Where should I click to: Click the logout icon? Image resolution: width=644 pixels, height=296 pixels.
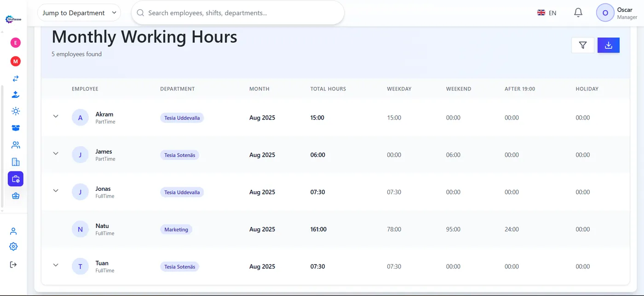pos(13,264)
